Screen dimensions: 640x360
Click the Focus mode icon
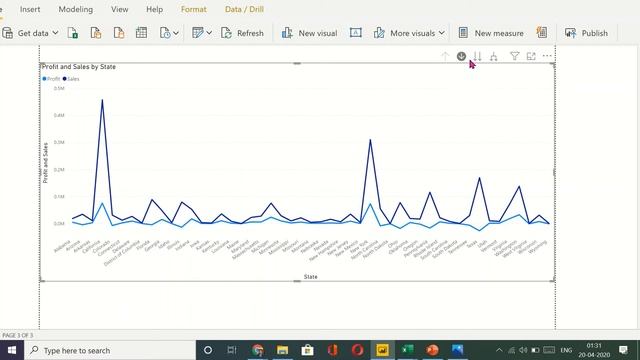(531, 56)
